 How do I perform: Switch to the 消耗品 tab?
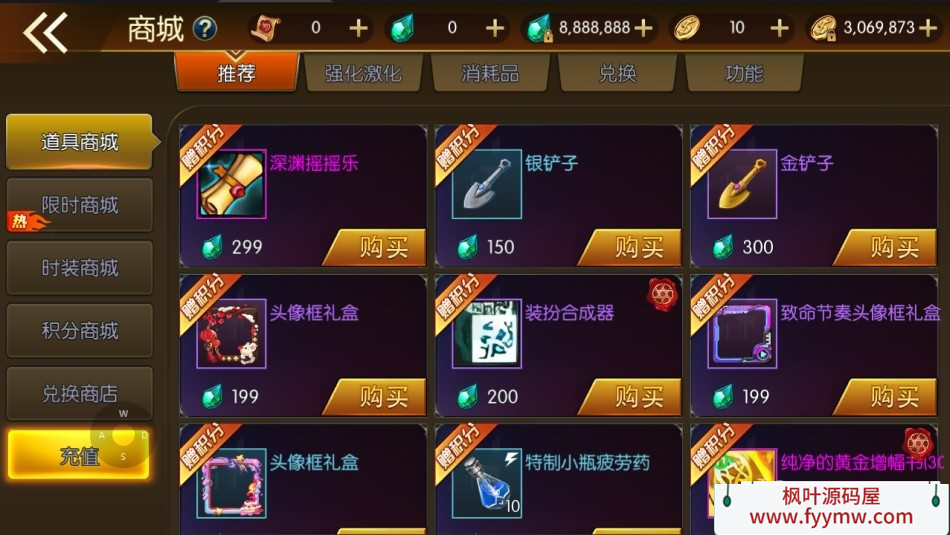click(x=490, y=73)
